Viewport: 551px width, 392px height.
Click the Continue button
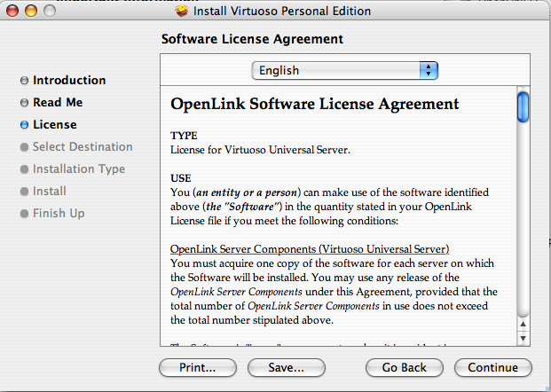tap(493, 367)
